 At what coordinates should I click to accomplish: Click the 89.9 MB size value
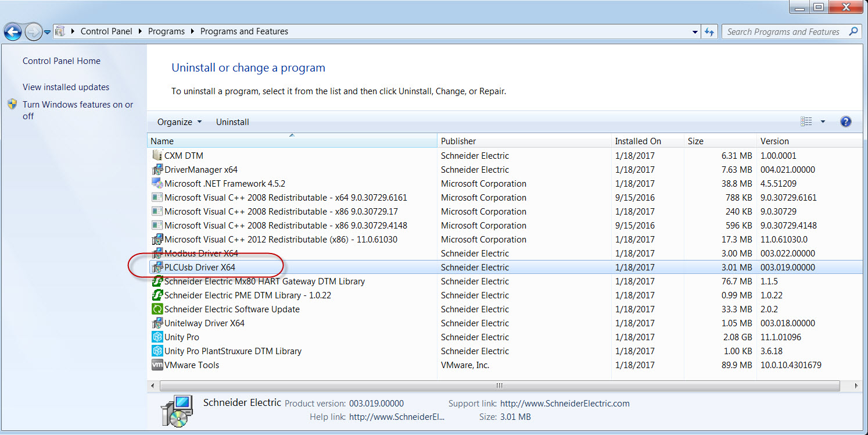[737, 365]
